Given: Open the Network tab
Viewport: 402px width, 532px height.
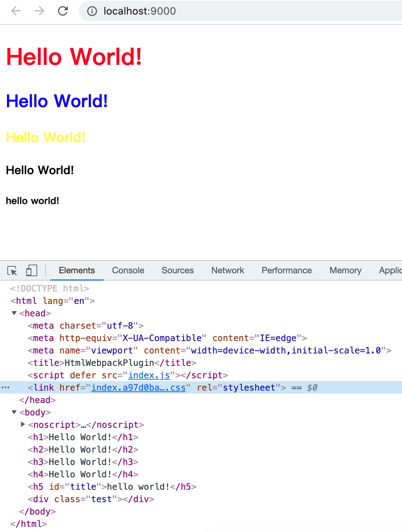Looking at the screenshot, I should (x=228, y=270).
